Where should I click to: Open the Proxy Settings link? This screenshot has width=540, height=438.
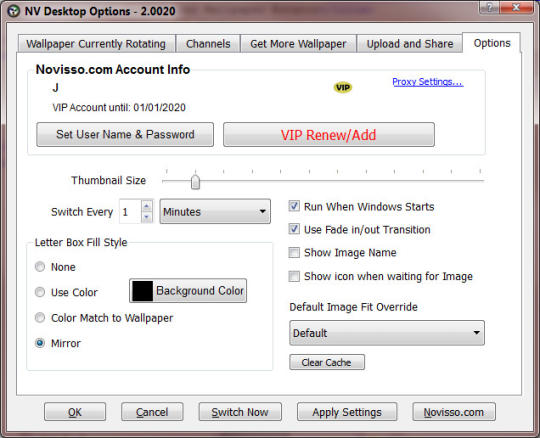point(428,82)
